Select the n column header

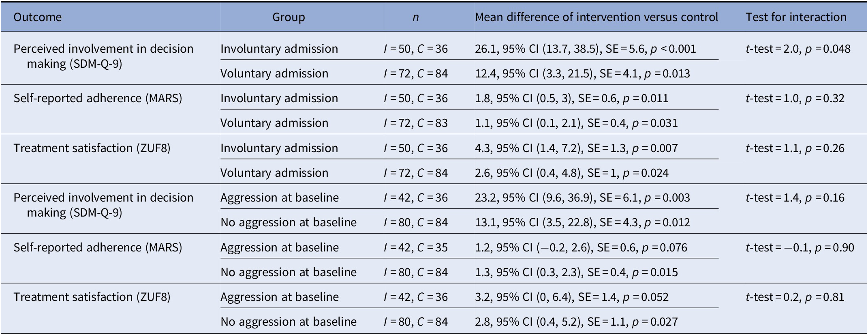[415, 17]
